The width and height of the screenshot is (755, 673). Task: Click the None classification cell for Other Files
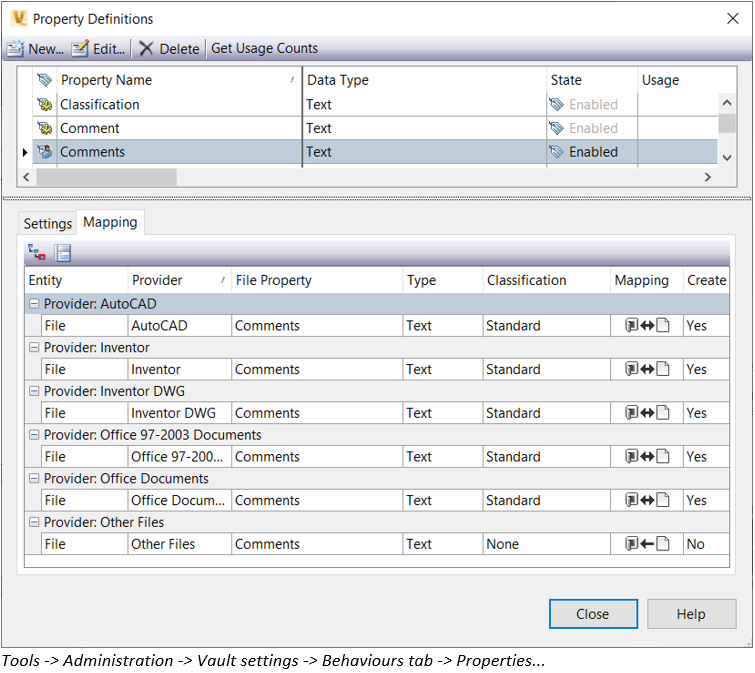point(547,544)
